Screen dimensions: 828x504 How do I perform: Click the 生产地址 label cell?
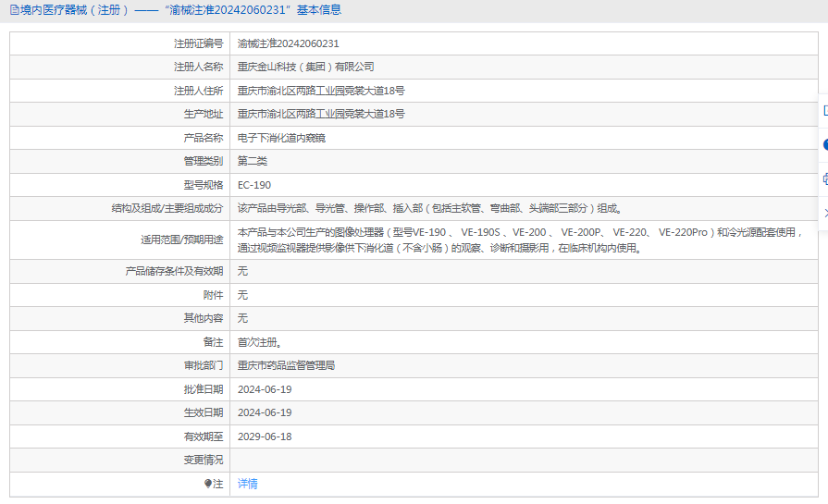[x=120, y=114]
